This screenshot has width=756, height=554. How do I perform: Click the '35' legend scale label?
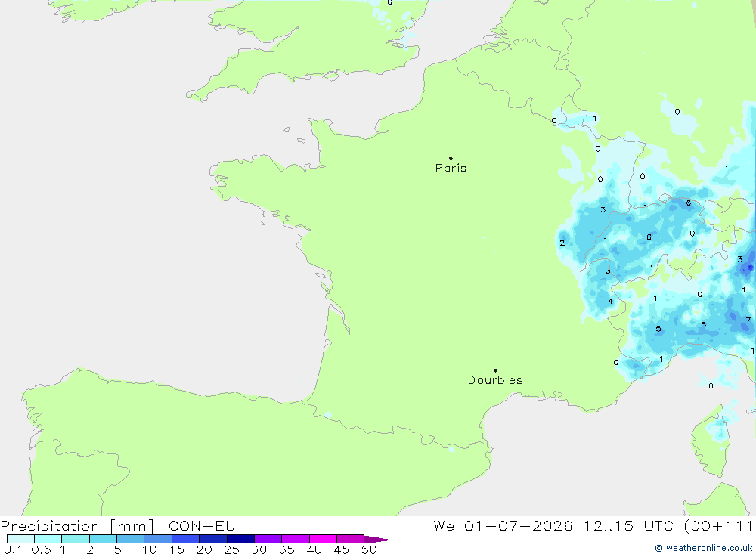click(x=287, y=549)
